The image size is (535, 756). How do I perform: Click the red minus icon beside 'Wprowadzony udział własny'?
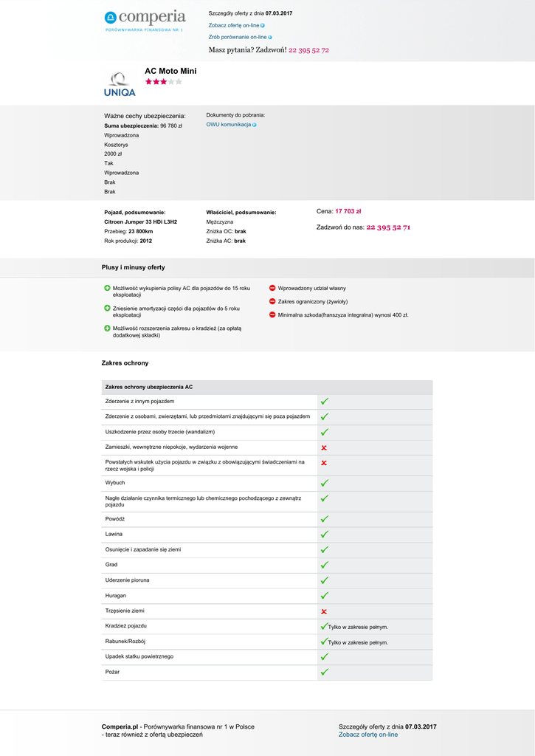pyautogui.click(x=272, y=288)
